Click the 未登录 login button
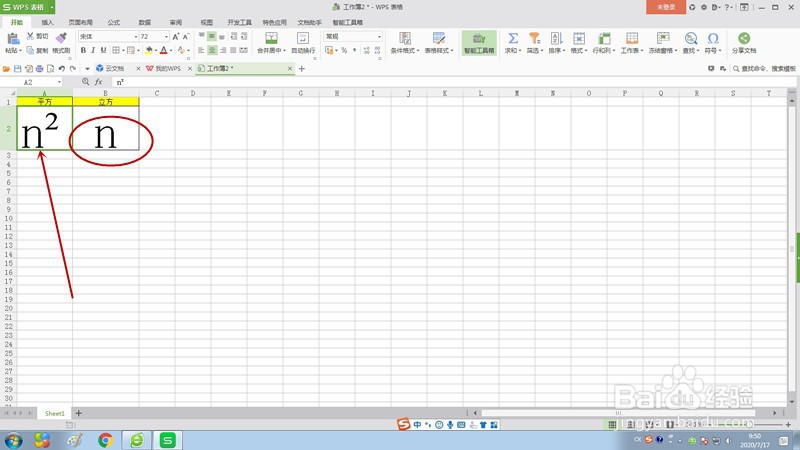Image resolution: width=800 pixels, height=450 pixels. pos(666,7)
